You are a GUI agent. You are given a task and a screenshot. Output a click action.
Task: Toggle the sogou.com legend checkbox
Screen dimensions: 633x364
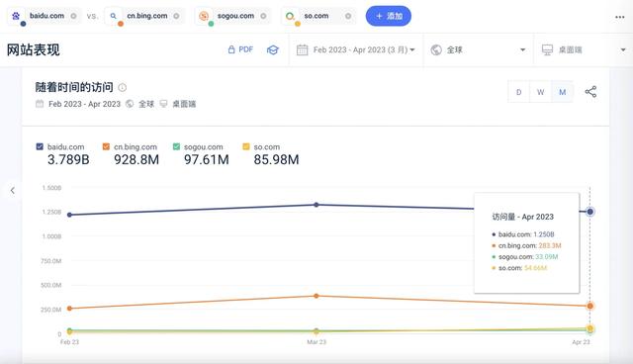pos(176,146)
